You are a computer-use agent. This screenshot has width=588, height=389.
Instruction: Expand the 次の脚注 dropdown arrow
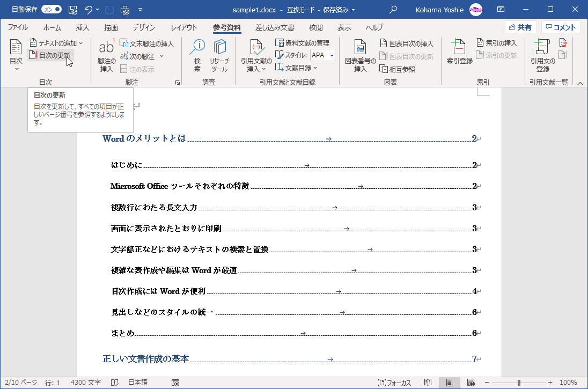click(x=161, y=56)
